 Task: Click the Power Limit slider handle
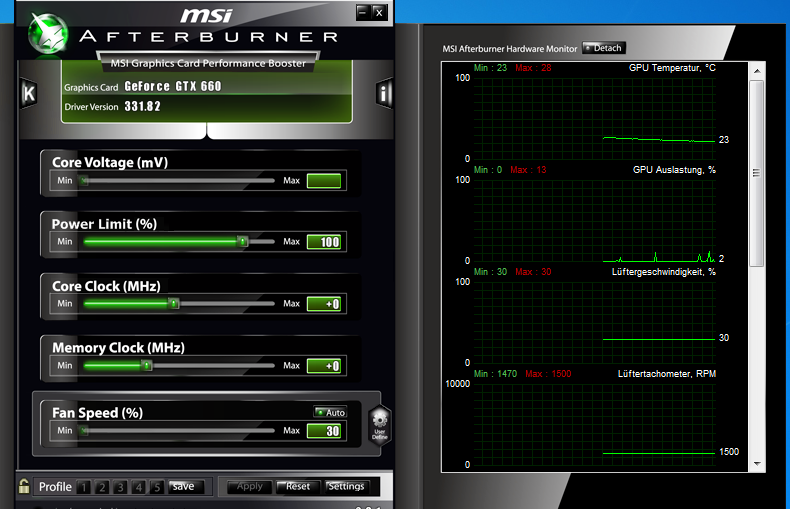pos(242,241)
